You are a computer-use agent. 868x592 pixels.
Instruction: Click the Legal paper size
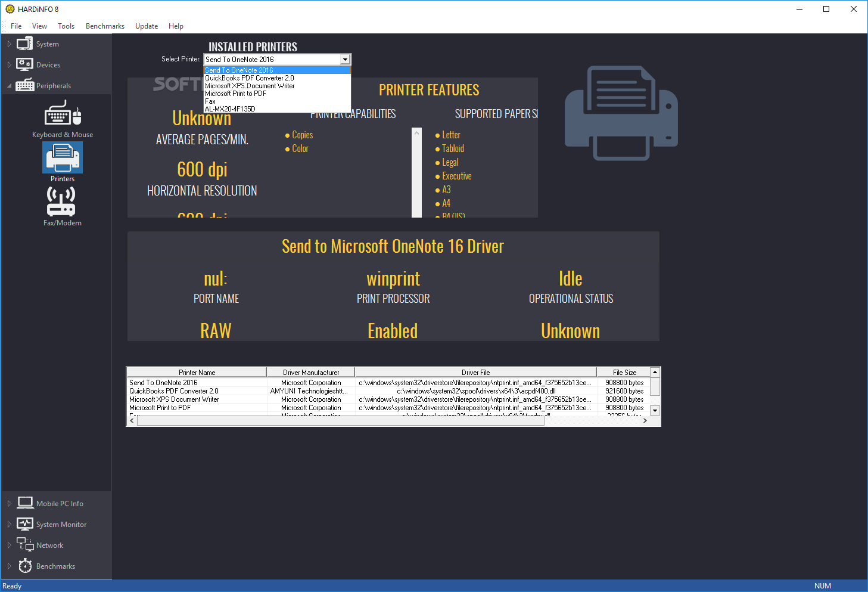pos(447,162)
